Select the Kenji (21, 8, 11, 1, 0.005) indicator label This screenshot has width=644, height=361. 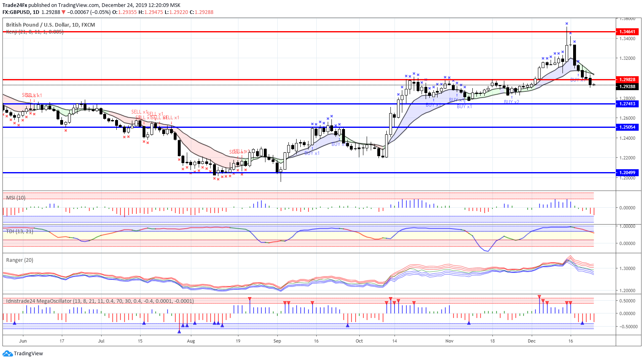click(x=35, y=32)
